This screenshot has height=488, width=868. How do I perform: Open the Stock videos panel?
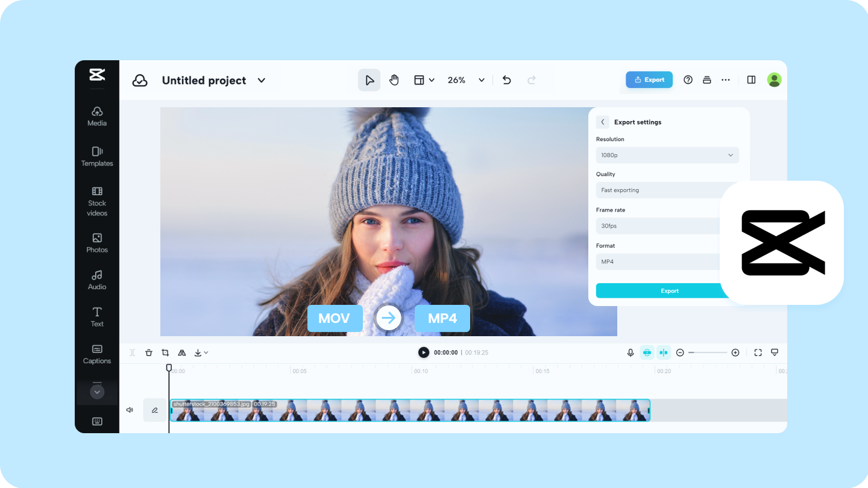(x=96, y=199)
